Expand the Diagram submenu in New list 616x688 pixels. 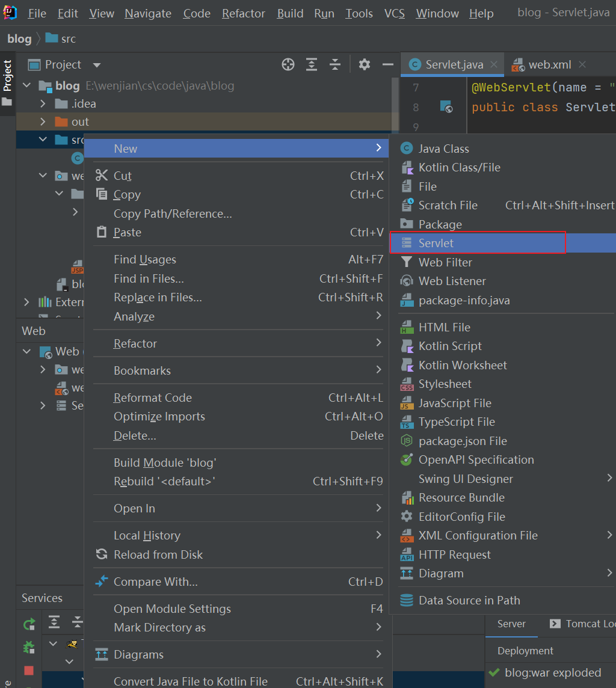502,574
